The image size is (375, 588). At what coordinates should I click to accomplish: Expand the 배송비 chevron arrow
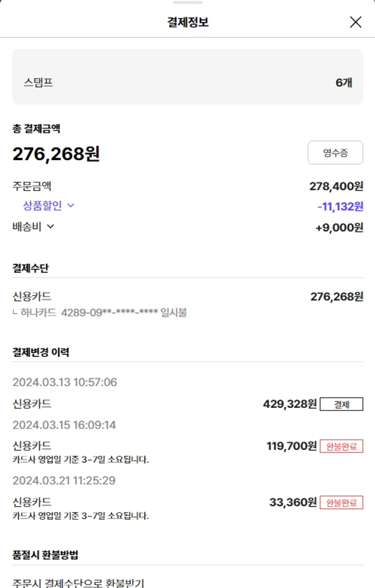50,226
